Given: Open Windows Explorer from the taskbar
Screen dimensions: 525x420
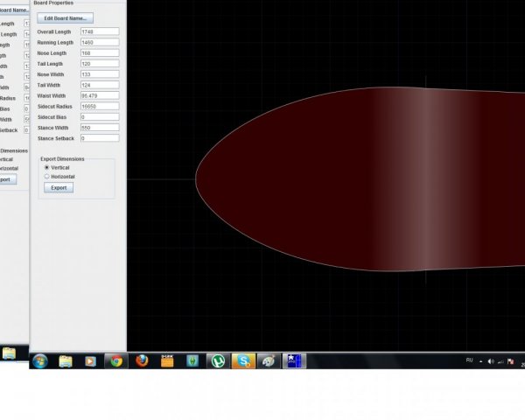Looking at the screenshot, I should 66,361.
